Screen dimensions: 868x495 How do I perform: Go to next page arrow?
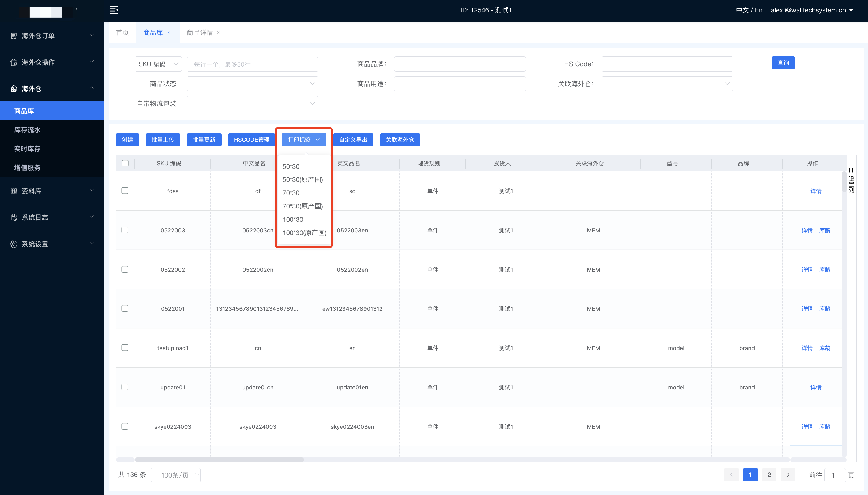pos(788,475)
